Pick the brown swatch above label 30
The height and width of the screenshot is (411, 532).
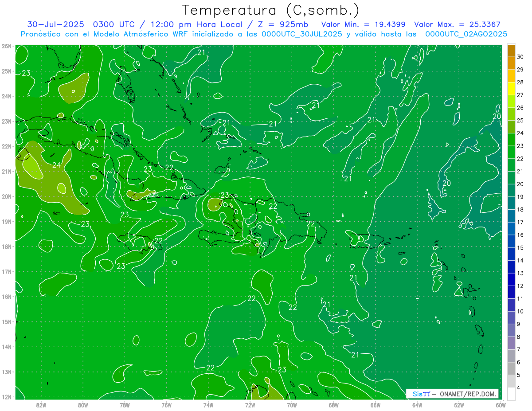pyautogui.click(x=511, y=51)
